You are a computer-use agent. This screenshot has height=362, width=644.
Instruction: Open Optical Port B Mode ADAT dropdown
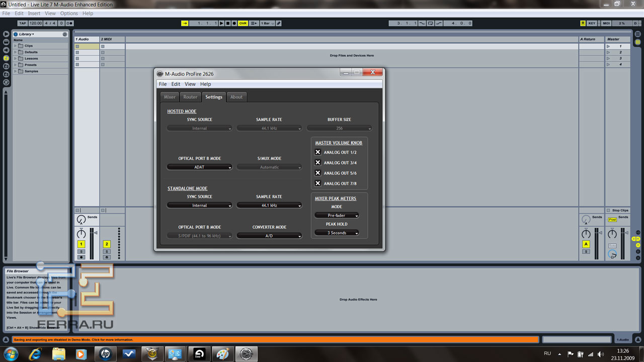tap(199, 167)
